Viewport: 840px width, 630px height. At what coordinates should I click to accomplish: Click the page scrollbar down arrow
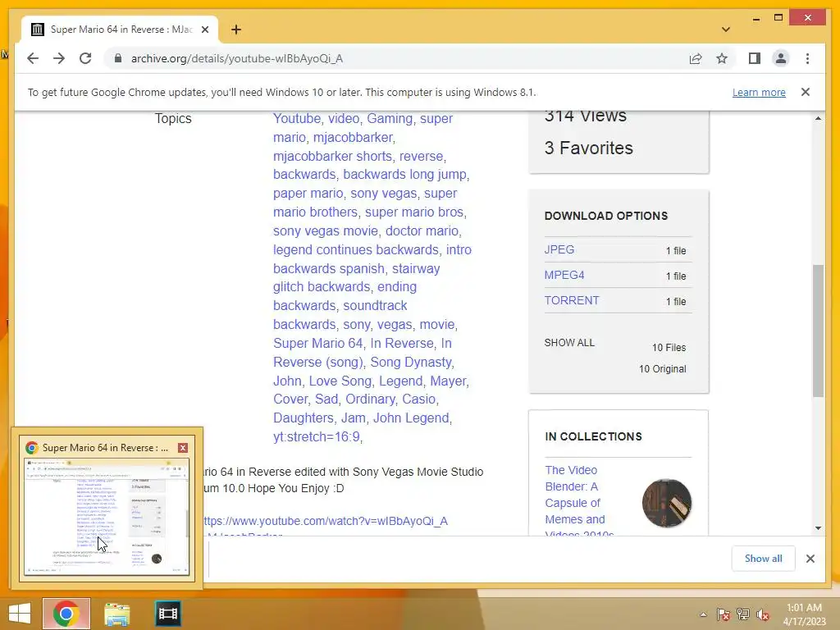(x=818, y=528)
